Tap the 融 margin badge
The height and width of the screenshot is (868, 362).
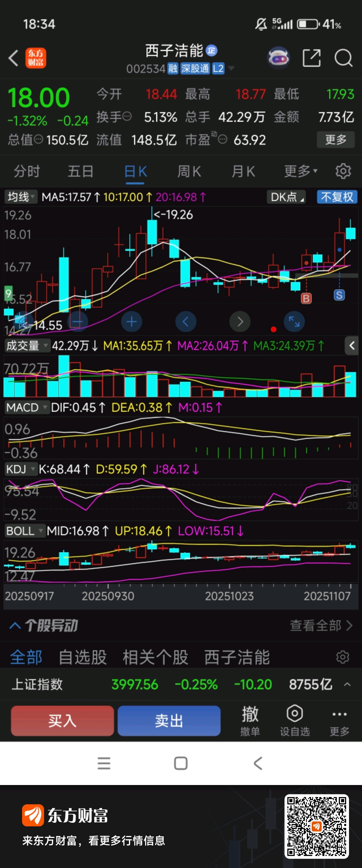pyautogui.click(x=173, y=69)
